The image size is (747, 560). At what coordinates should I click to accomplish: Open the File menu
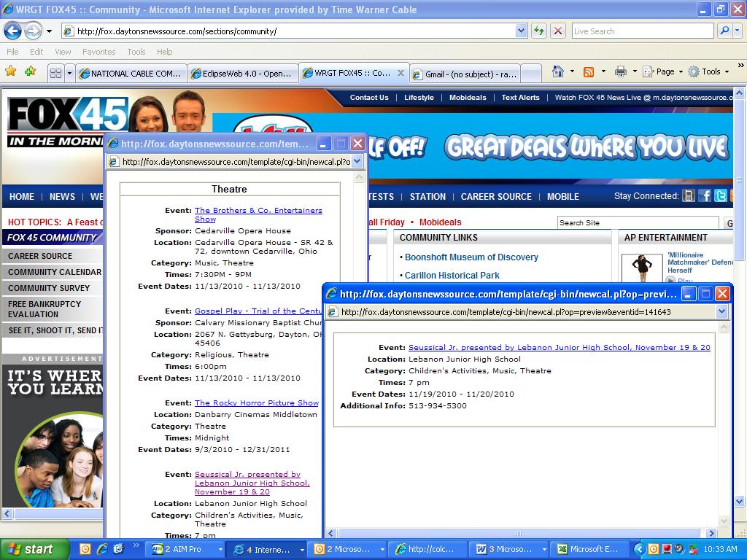tap(12, 52)
